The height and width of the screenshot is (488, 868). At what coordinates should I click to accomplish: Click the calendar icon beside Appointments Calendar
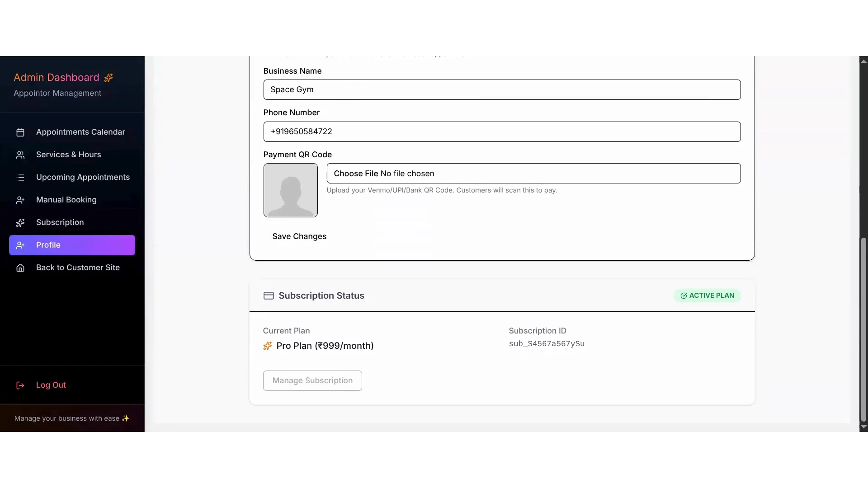pos(20,132)
